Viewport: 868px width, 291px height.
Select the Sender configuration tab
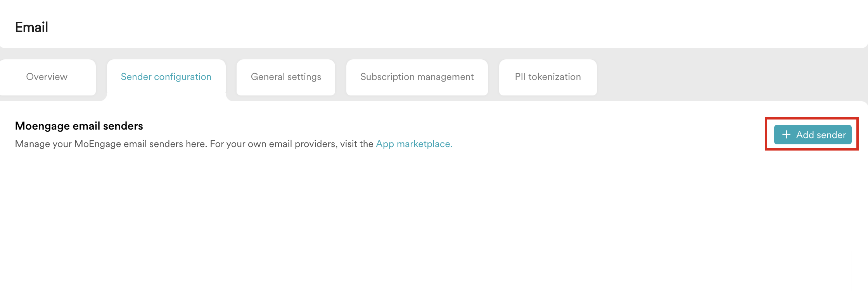166,77
